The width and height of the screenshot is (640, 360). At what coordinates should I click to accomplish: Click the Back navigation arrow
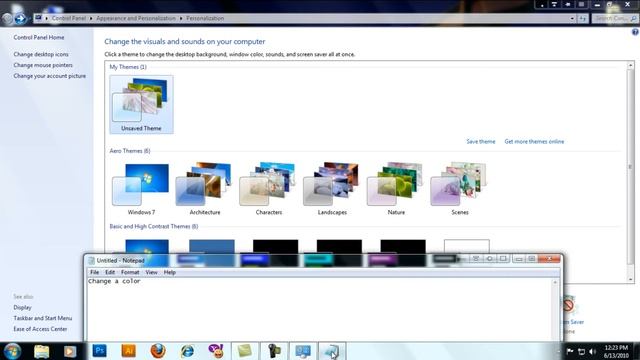[x=7, y=18]
